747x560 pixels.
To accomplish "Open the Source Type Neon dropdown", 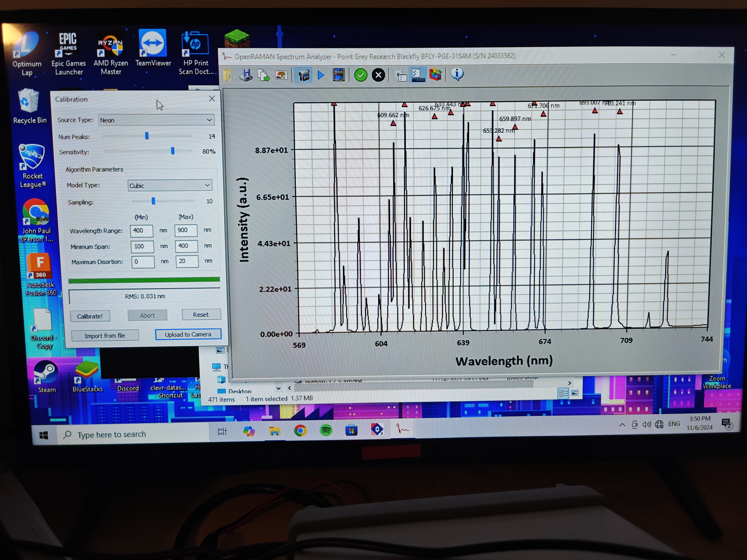I will coord(156,120).
